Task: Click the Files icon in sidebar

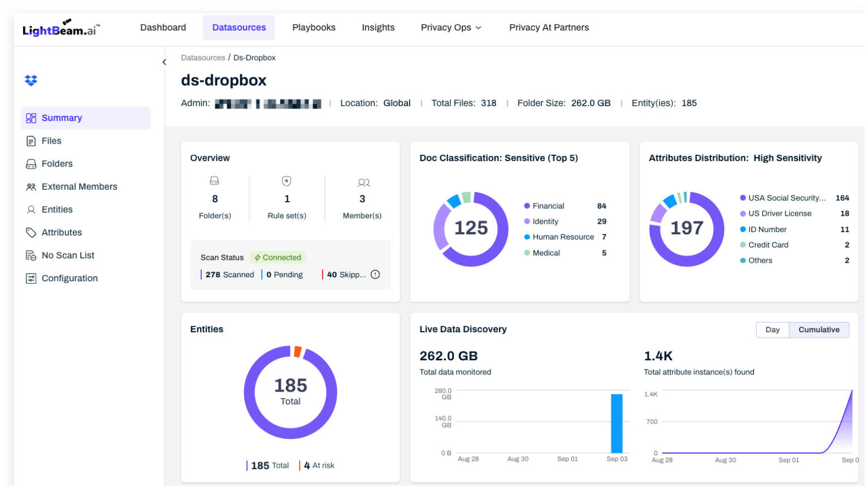Action: point(31,141)
